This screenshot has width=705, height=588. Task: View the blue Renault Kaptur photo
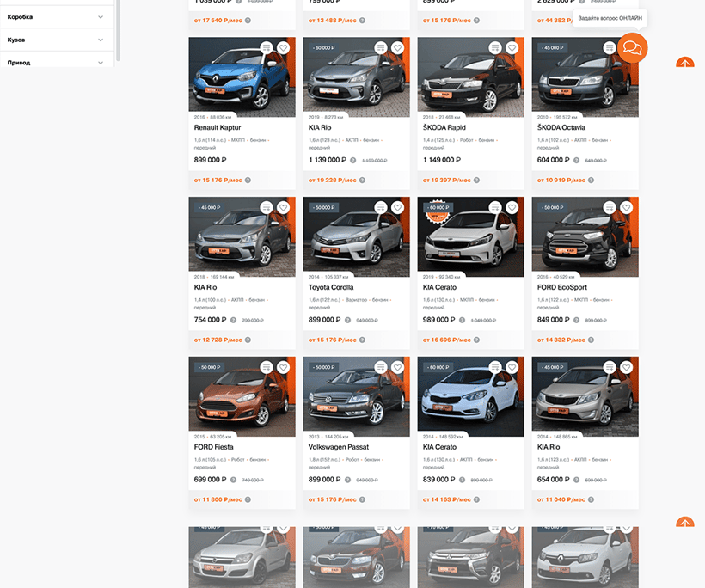point(242,77)
